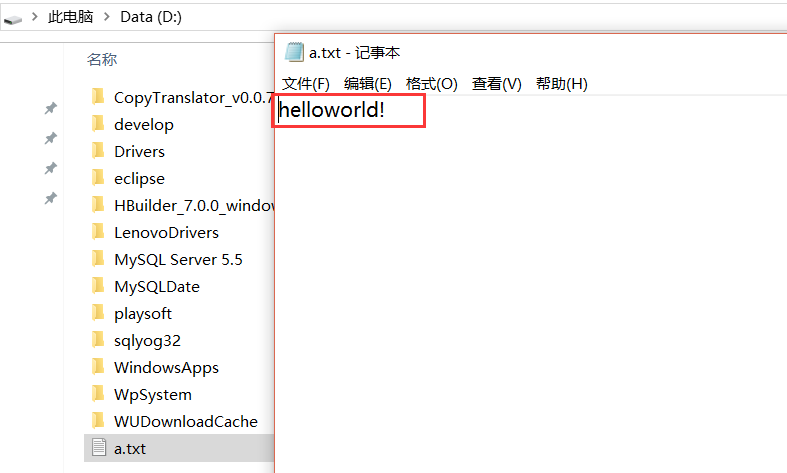Open the 编辑(E) menu
The height and width of the screenshot is (473, 787).
click(367, 84)
